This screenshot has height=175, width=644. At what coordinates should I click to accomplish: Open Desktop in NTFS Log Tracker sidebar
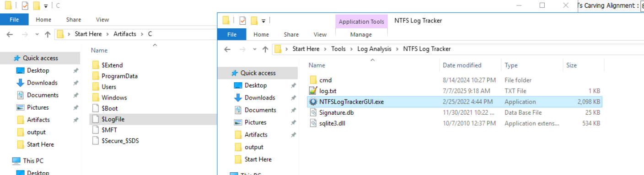point(256,85)
